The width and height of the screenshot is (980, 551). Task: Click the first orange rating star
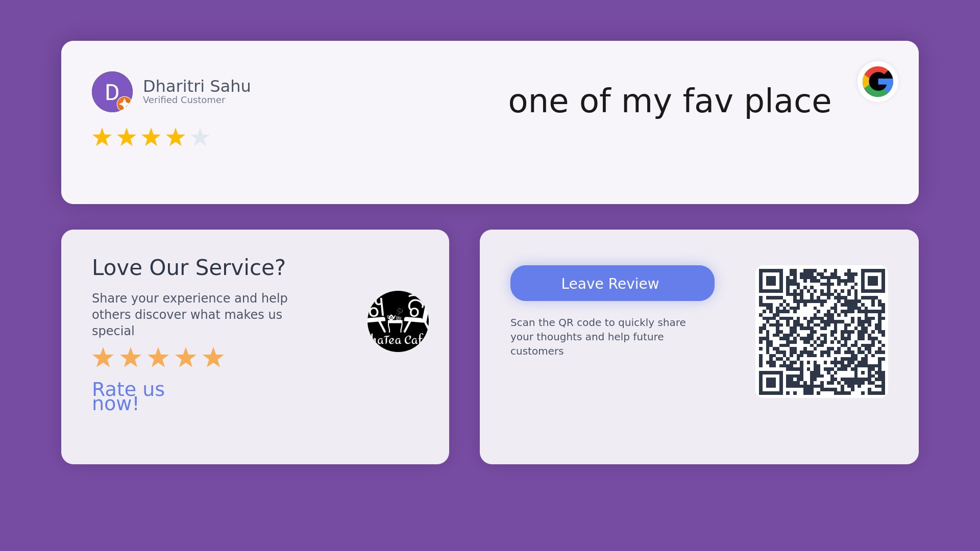click(103, 358)
